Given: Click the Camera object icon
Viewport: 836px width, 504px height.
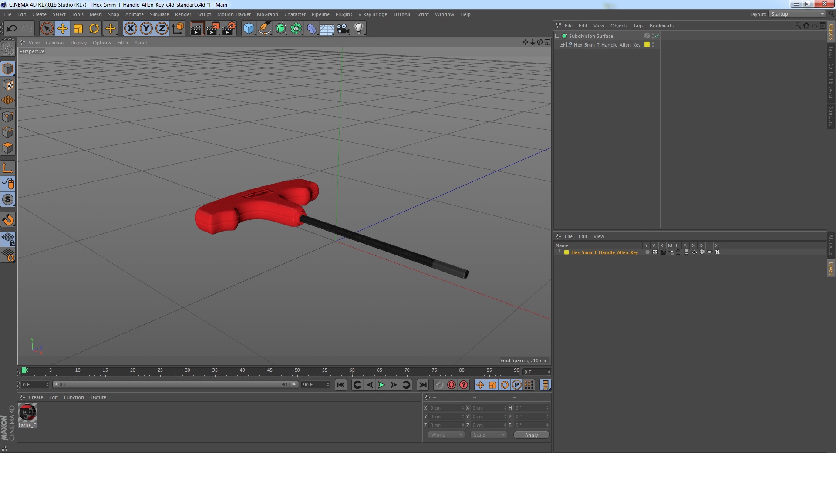Looking at the screenshot, I should click(x=343, y=29).
